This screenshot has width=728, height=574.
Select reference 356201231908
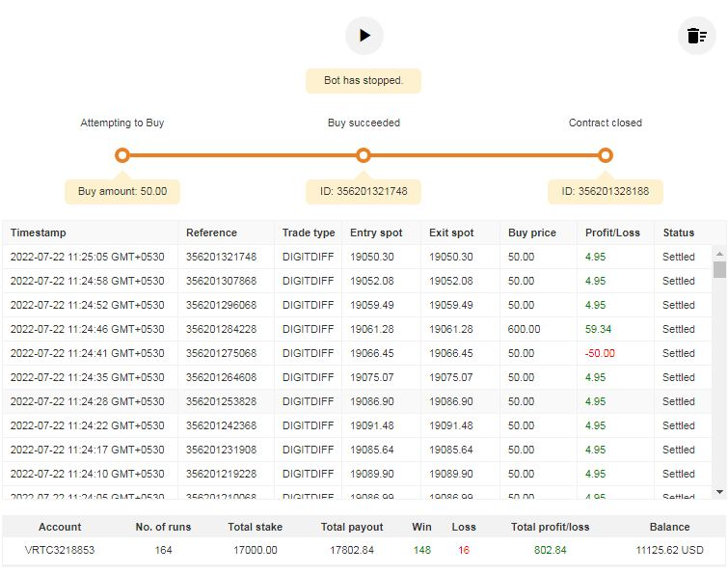222,450
